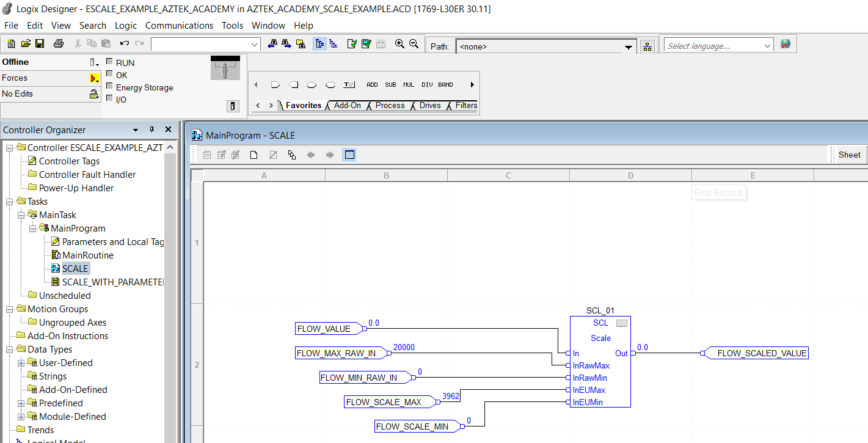Click the Energy Storage status indicator box
This screenshot has width=868, height=443.
coord(110,86)
